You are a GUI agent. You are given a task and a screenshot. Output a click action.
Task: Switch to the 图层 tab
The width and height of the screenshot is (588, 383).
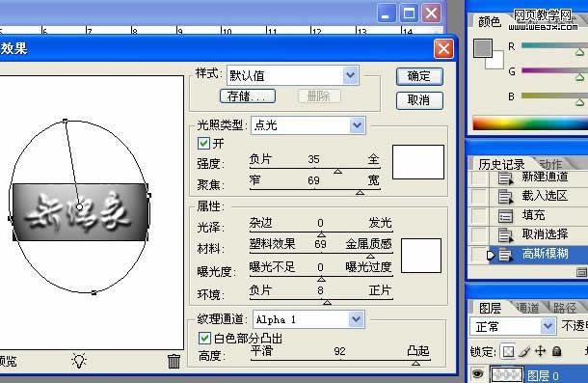point(490,308)
